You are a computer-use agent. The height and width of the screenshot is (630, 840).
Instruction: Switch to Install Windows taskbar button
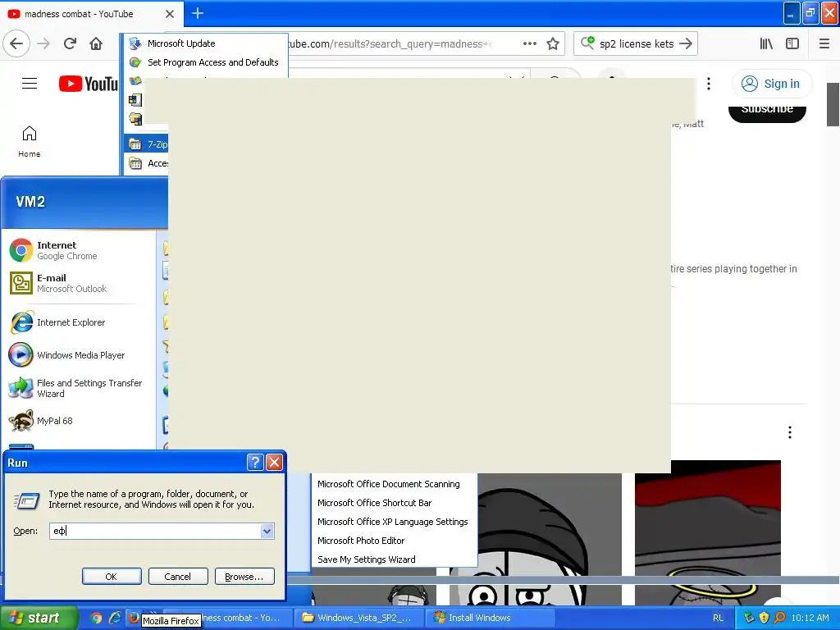(491, 618)
